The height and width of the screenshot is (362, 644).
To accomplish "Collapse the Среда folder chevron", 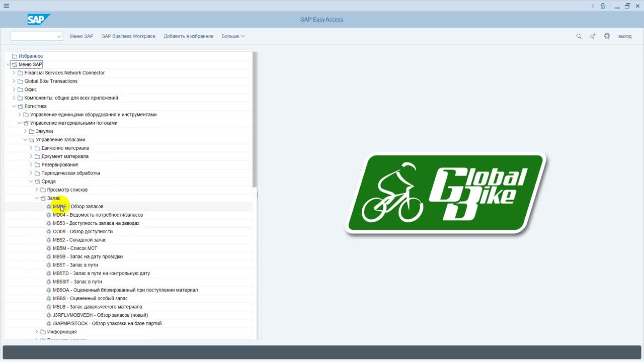I will click(x=31, y=182).
